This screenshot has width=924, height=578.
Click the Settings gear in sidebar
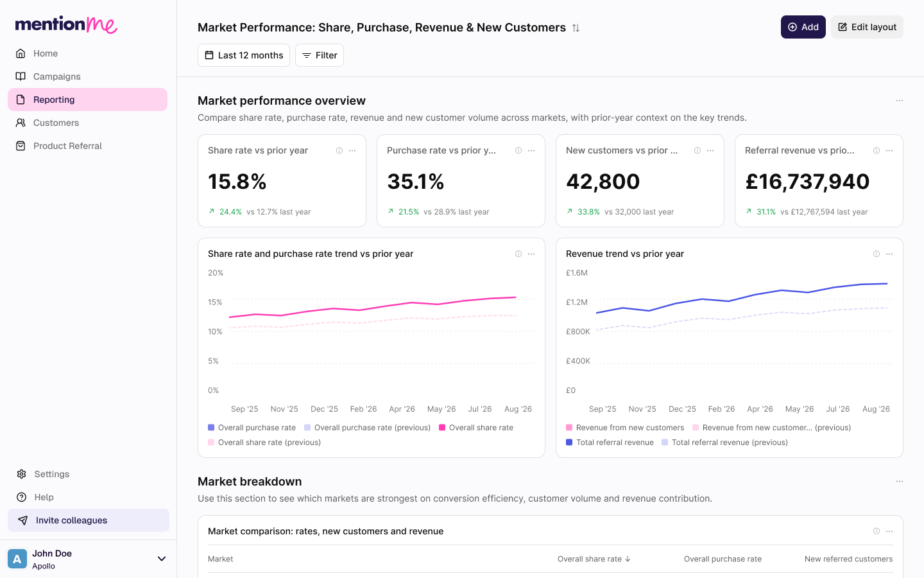pyautogui.click(x=21, y=474)
